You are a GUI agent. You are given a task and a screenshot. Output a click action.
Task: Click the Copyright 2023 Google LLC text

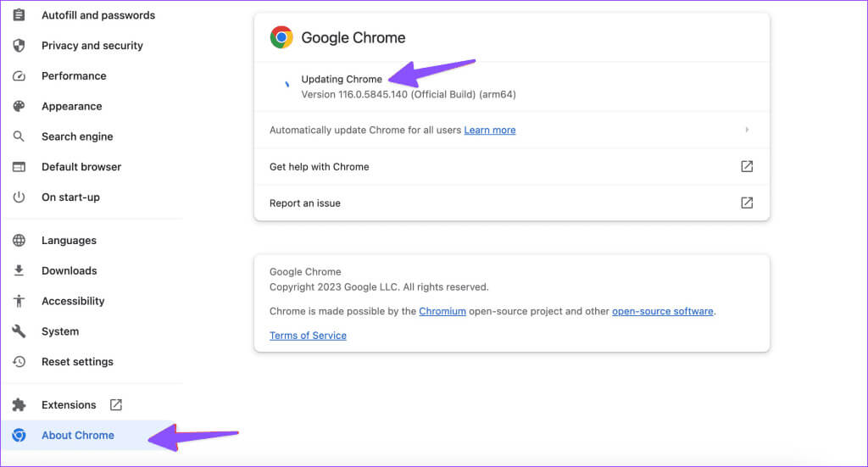coord(379,286)
